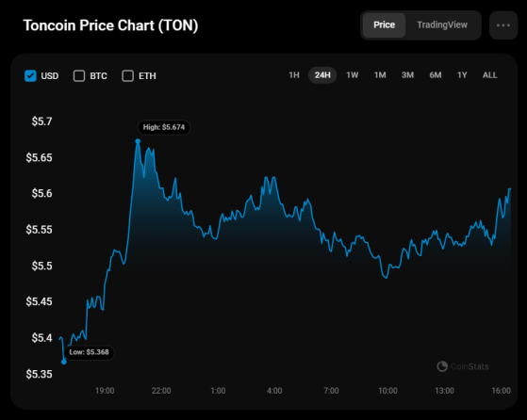Click the Toncoin Price Chart title
The image size is (527, 420).
[x=110, y=25]
